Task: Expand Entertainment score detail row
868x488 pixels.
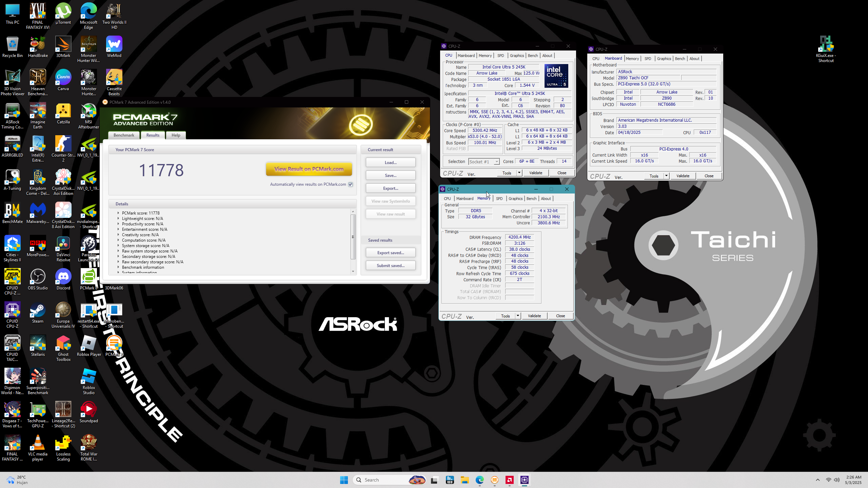Action: (x=118, y=229)
